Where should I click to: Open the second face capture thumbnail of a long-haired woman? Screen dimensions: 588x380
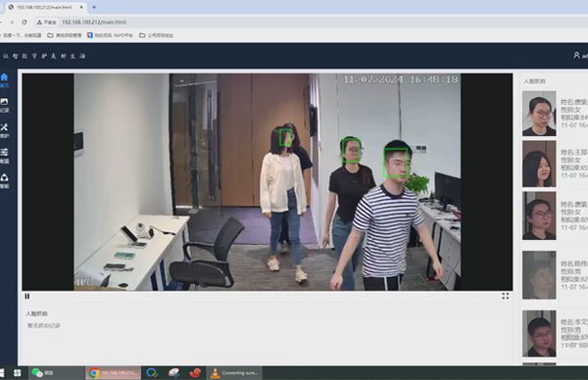(539, 164)
